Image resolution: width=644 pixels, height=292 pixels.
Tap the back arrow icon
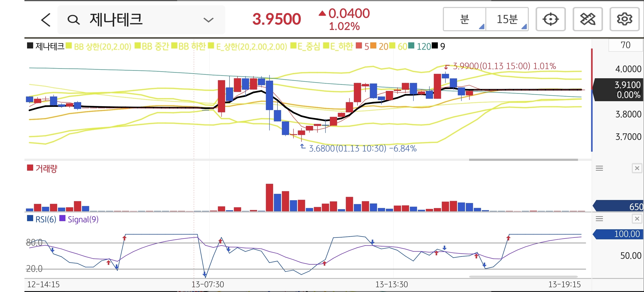click(46, 20)
